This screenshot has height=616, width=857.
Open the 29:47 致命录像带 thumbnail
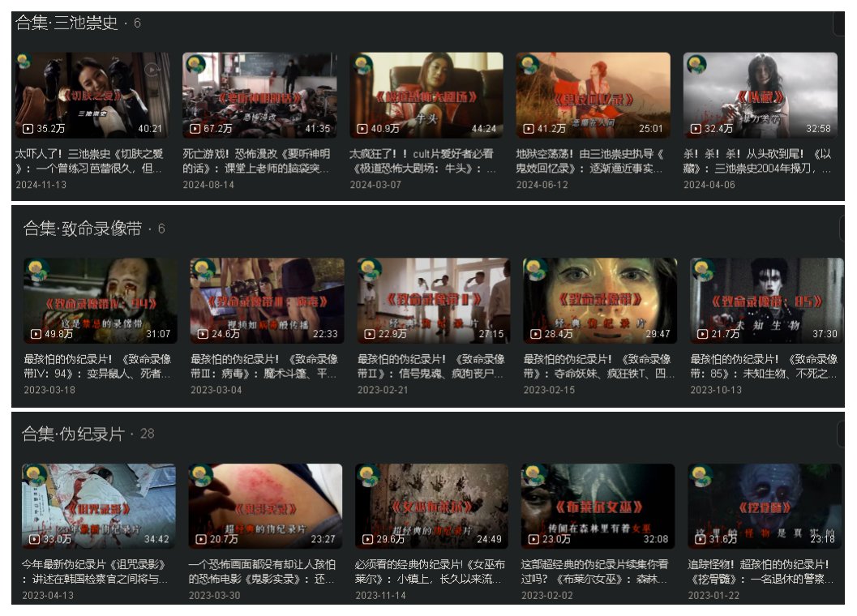point(600,301)
